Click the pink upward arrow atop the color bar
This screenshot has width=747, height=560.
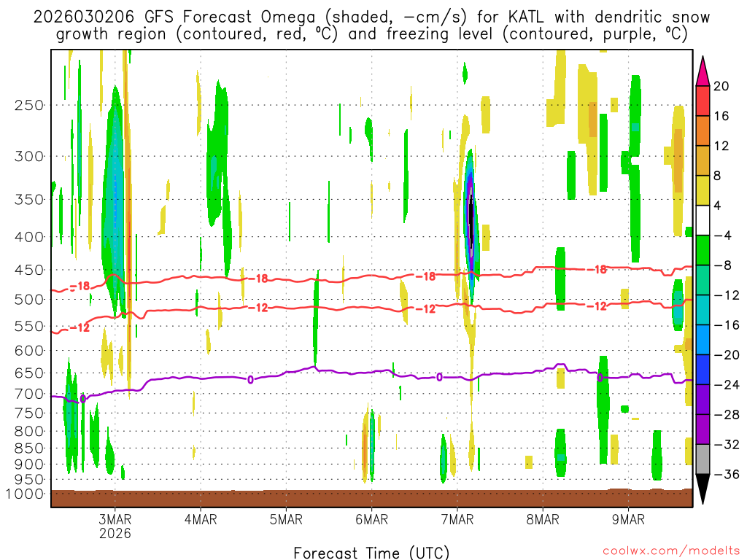pos(703,71)
